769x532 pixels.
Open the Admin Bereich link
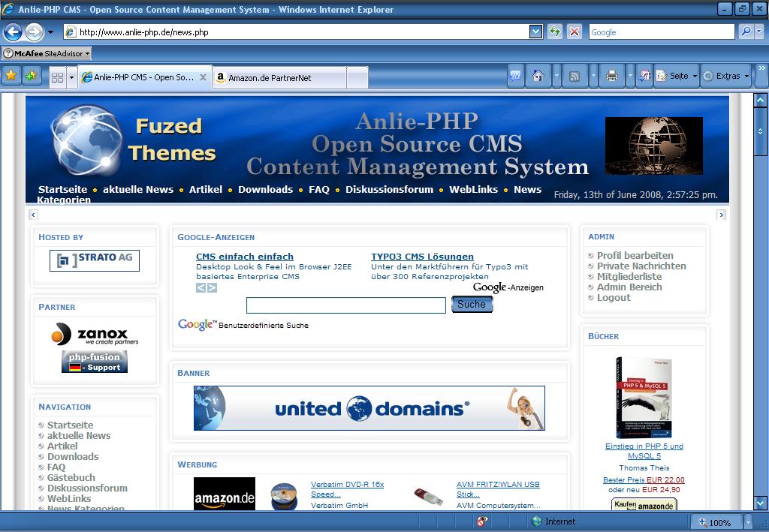(629, 287)
